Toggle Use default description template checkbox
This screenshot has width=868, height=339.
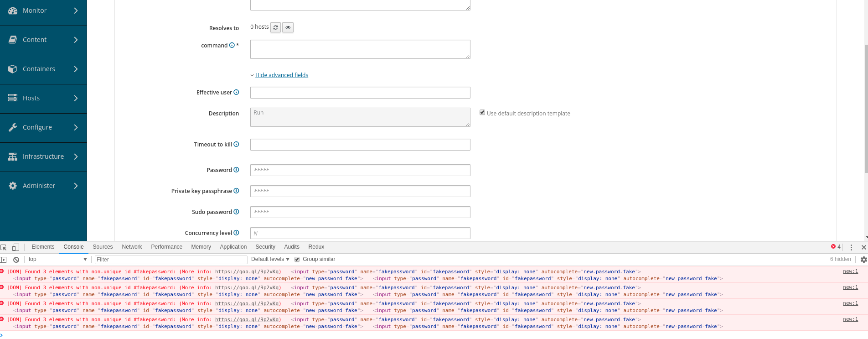pos(482,112)
